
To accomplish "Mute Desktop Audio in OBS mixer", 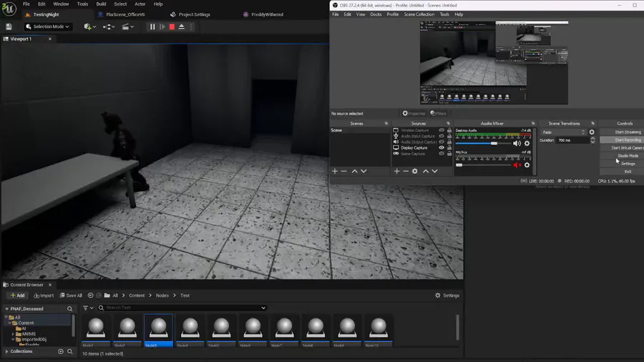I will [517, 143].
